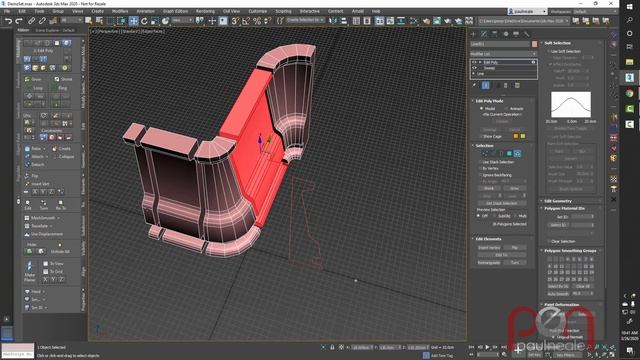
Task: Select the Model radio button
Action: pyautogui.click(x=482, y=109)
